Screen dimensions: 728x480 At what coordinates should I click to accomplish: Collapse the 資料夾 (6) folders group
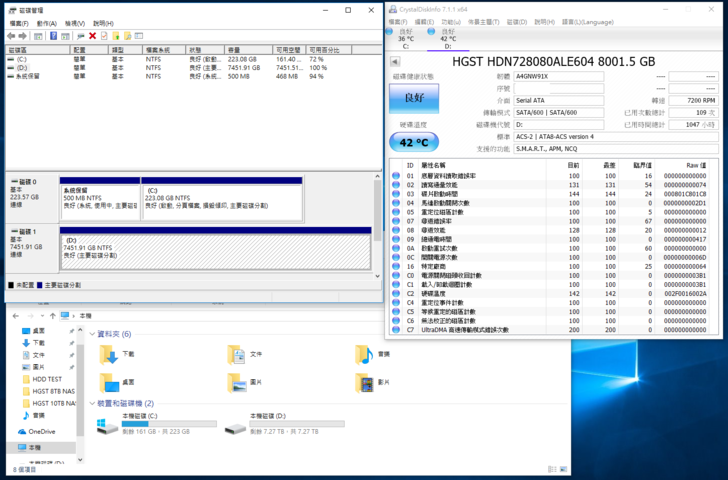pyautogui.click(x=90, y=334)
